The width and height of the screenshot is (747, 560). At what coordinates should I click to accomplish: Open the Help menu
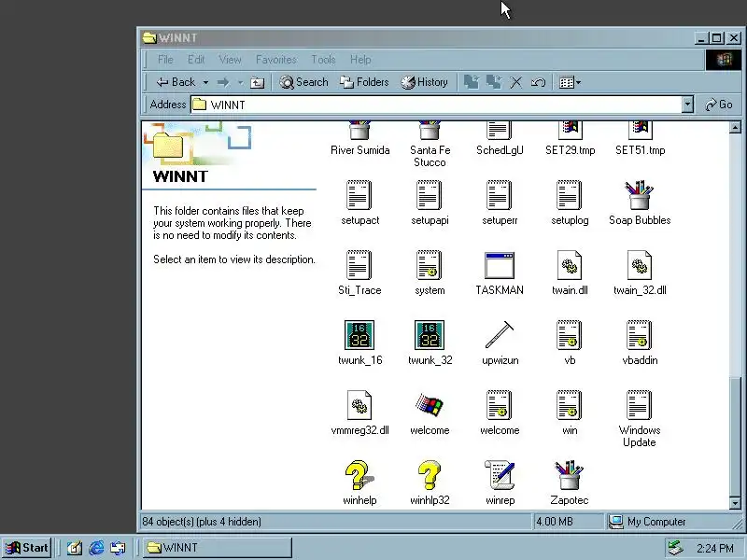[x=360, y=60]
